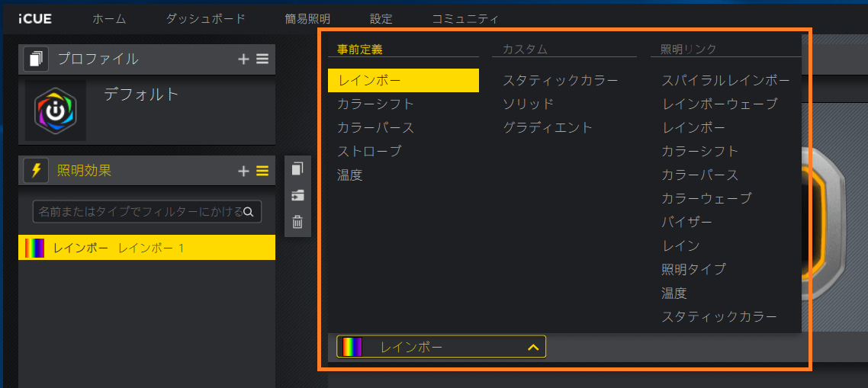
Task: Open the プロファイル hamburger menu icon
Action: [262, 59]
